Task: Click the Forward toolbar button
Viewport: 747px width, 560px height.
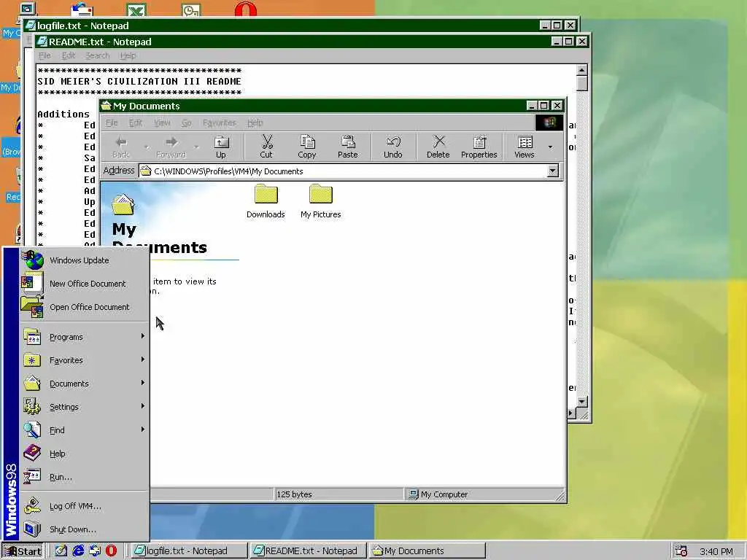Action: tap(171, 147)
